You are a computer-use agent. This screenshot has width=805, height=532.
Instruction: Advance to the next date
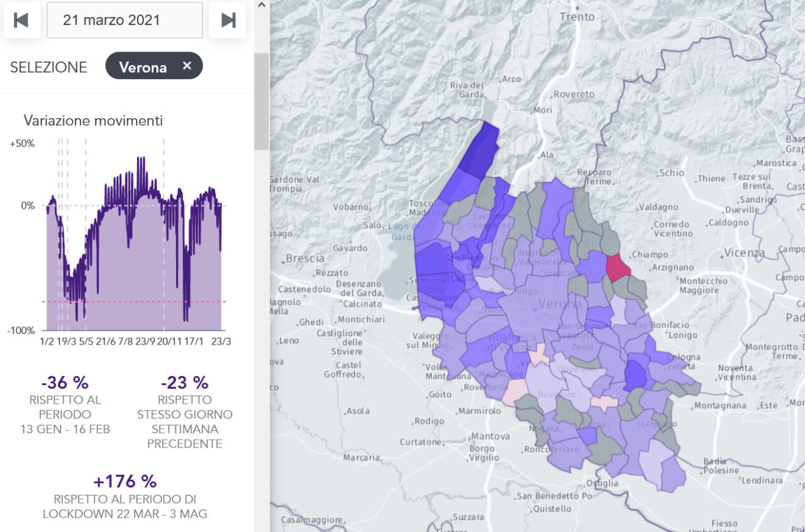[228, 20]
